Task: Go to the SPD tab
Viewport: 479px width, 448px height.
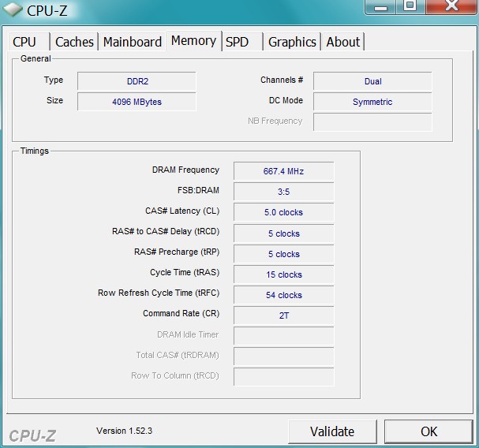Action: [x=242, y=42]
